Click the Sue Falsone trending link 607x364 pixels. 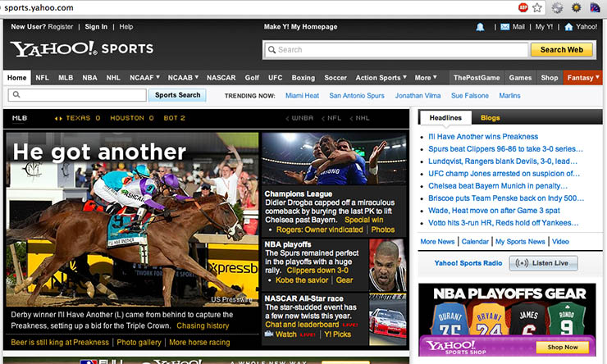point(469,96)
